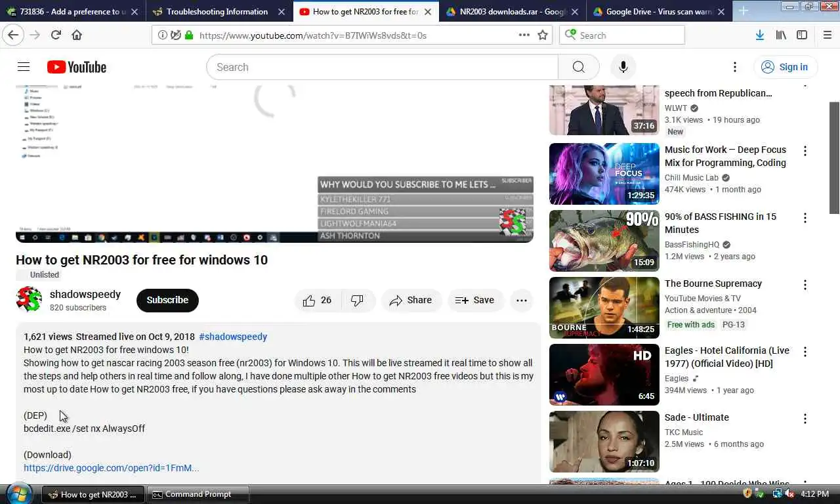Click the YouTube search input field
840x504 pixels.
pos(382,67)
